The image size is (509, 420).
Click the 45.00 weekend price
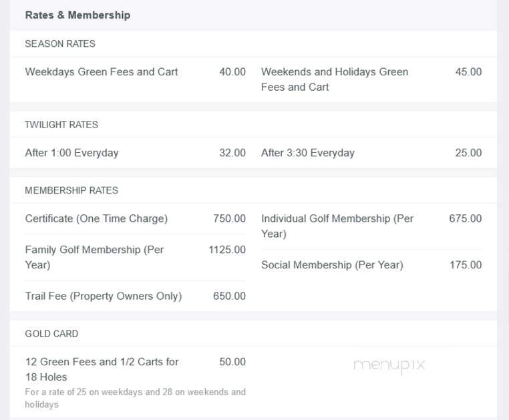point(468,71)
